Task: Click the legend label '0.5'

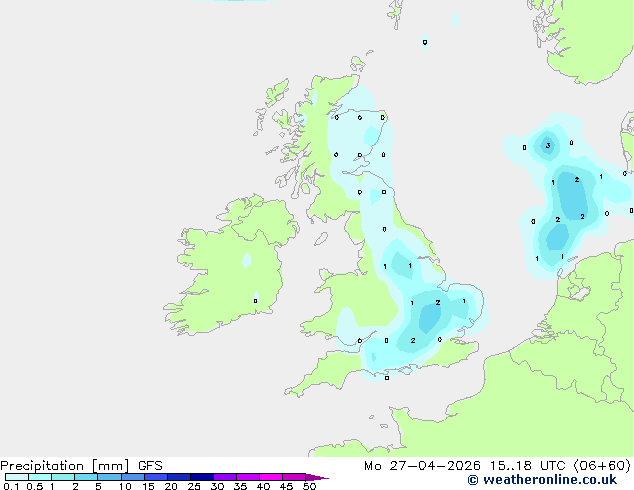Action: 35,486
